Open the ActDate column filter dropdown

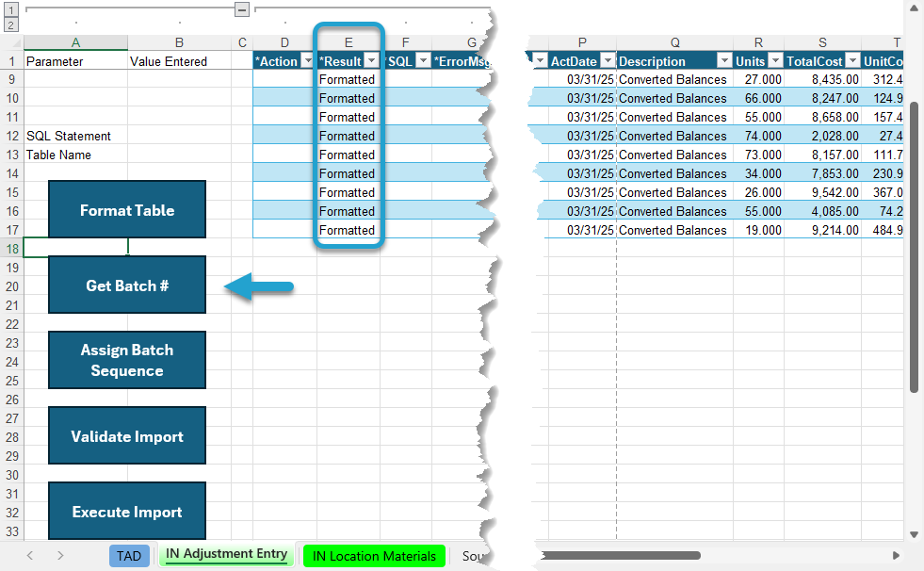tap(607, 60)
